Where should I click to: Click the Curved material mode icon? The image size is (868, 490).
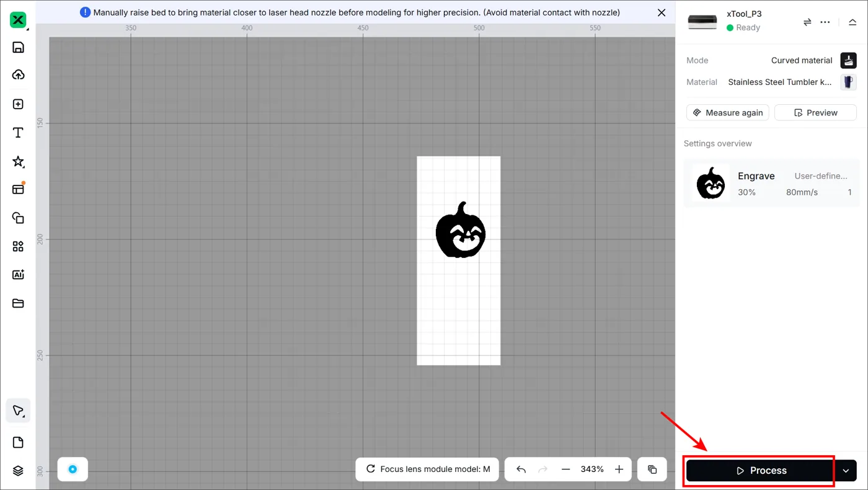[x=848, y=60]
